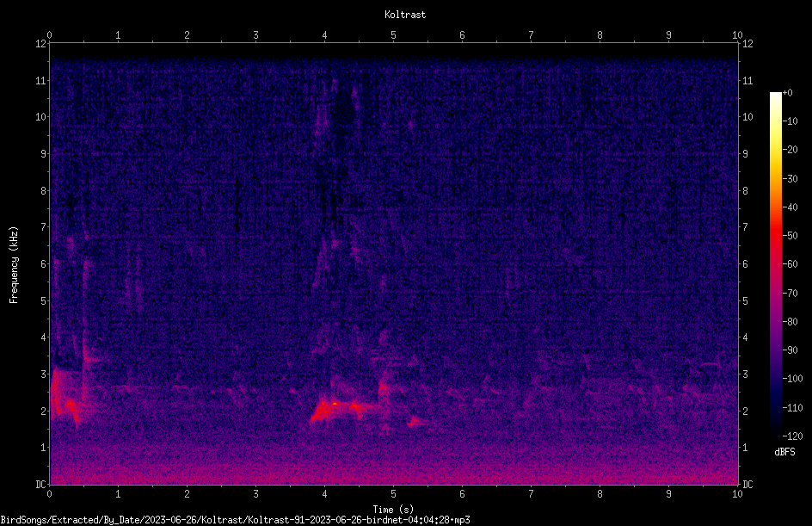The image size is (812, 526).
Task: Click the Koltrast title text
Action: 405,15
